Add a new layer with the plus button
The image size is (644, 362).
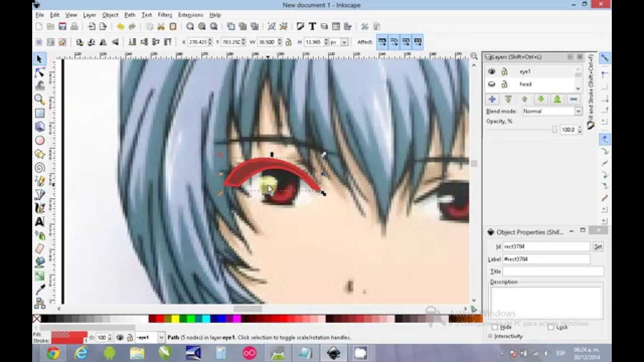pos(492,99)
